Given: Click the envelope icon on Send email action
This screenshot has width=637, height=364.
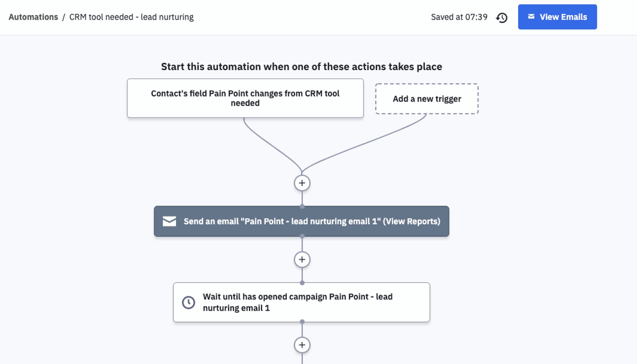Looking at the screenshot, I should click(x=169, y=221).
